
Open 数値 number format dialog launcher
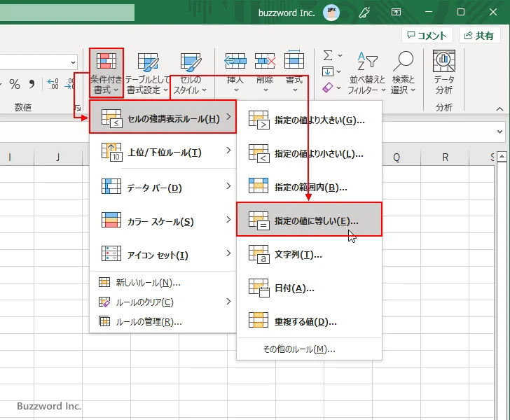coord(78,108)
